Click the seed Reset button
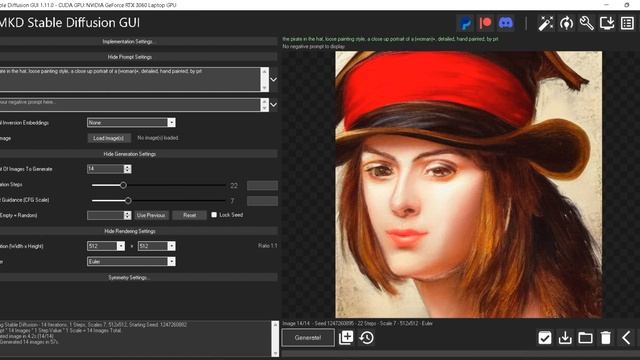 coord(189,215)
